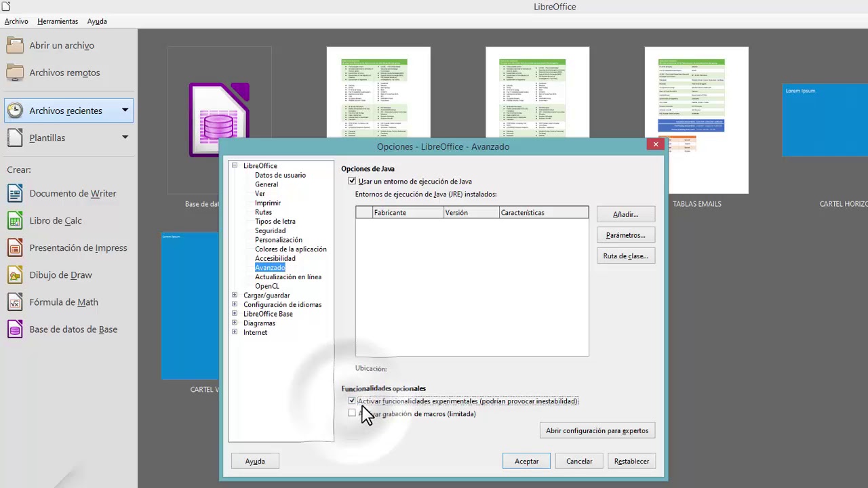Expand the Internet tree node
The width and height of the screenshot is (868, 488).
(235, 332)
